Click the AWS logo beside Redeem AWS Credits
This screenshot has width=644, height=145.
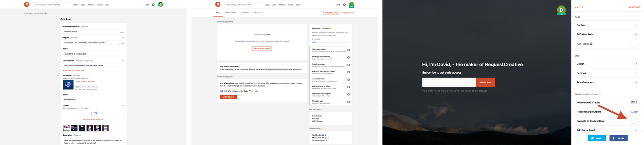[x=634, y=102]
